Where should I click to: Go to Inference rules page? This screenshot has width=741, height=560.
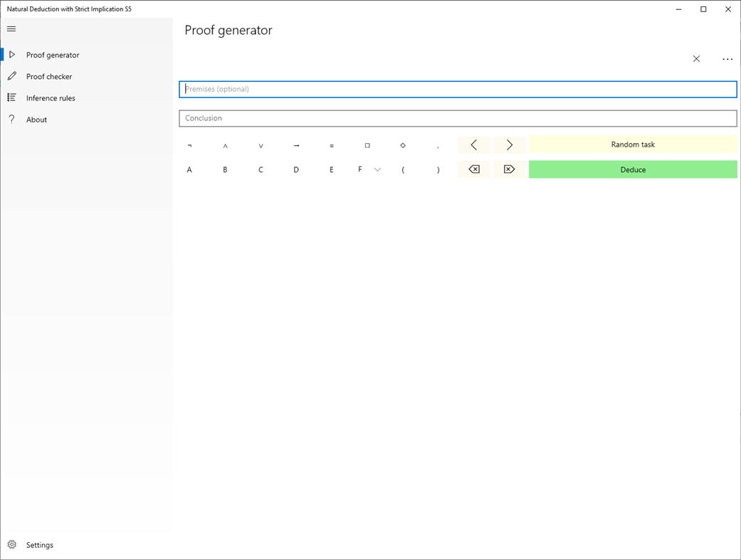pos(86,97)
